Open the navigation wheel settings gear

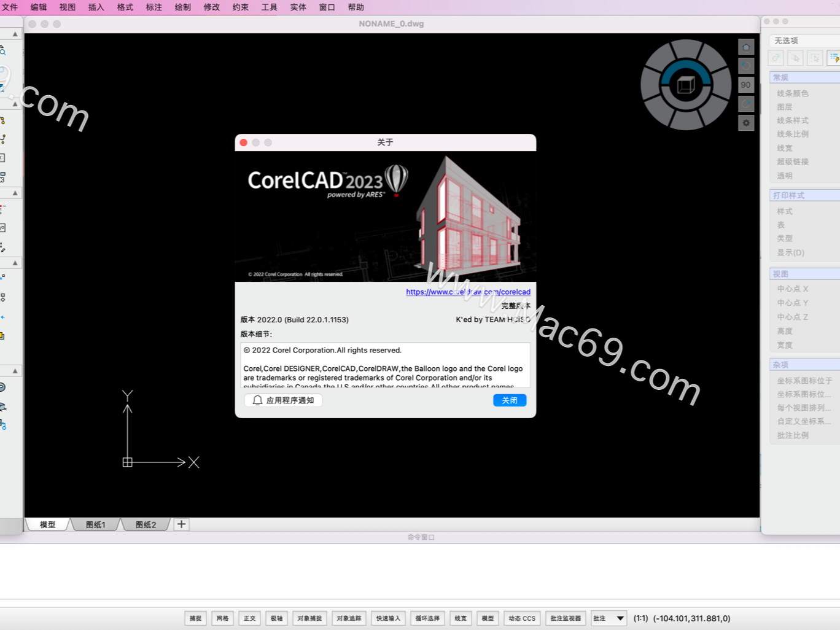pyautogui.click(x=746, y=123)
